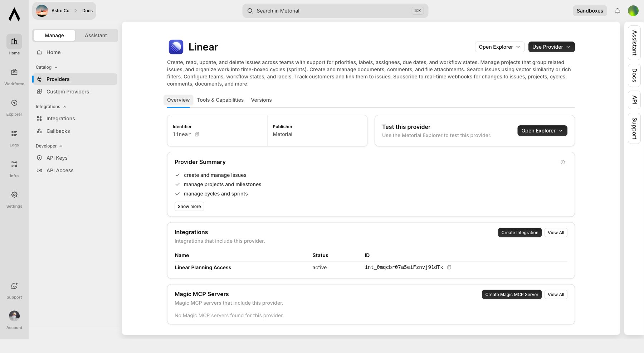Open the Tools & Capabilities tab
Viewport: 644px width, 353px height.
[220, 100]
